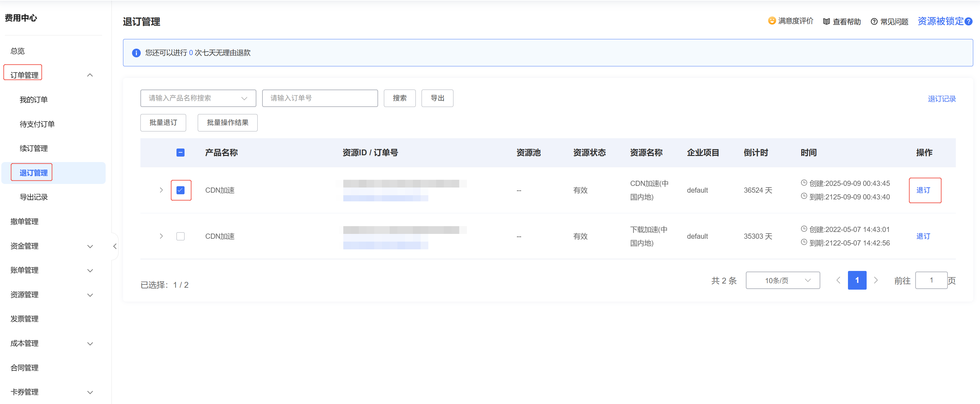This screenshot has height=404, width=980.
Task: Open 发票管理 in the sidebar
Action: pyautogui.click(x=24, y=319)
